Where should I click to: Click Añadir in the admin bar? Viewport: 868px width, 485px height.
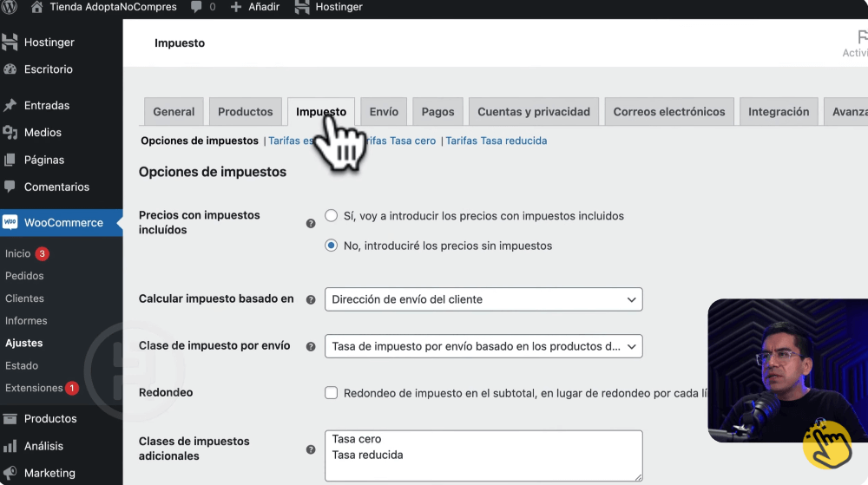click(264, 7)
